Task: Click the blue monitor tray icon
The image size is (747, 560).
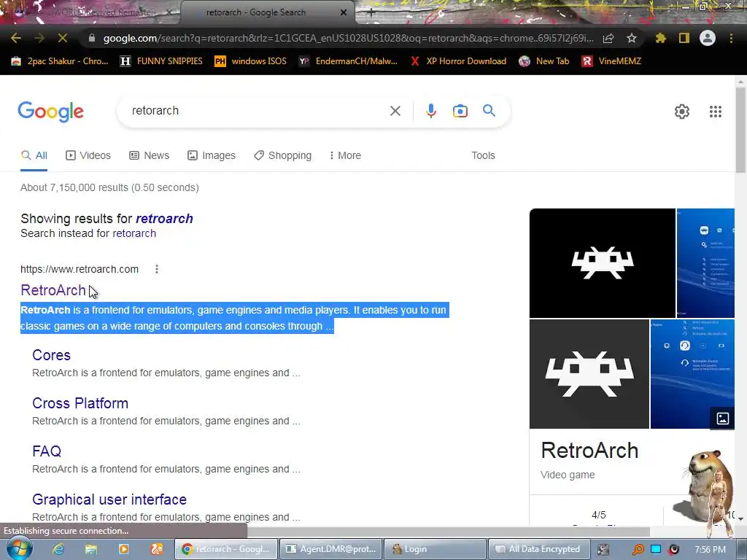Action: pos(656,549)
